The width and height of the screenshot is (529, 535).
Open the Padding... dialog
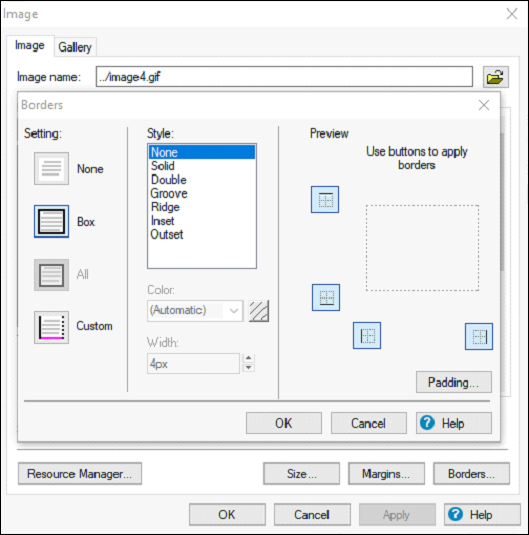[x=454, y=382]
